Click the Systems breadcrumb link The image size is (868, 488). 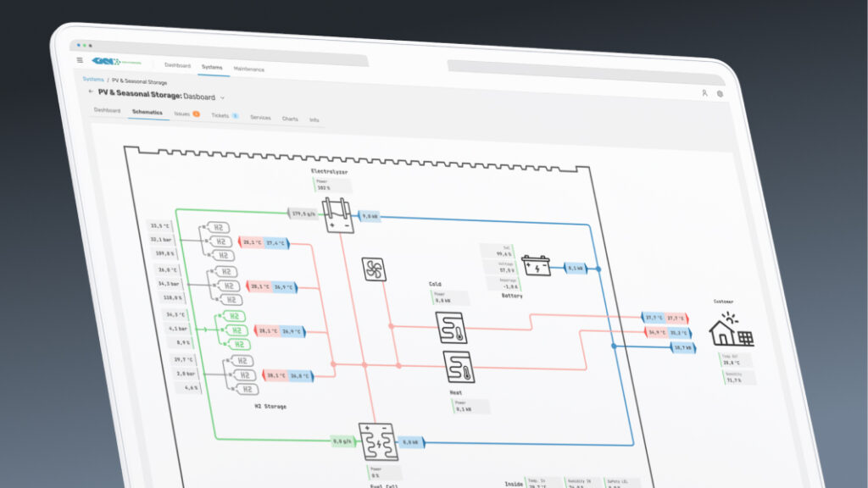(92, 79)
